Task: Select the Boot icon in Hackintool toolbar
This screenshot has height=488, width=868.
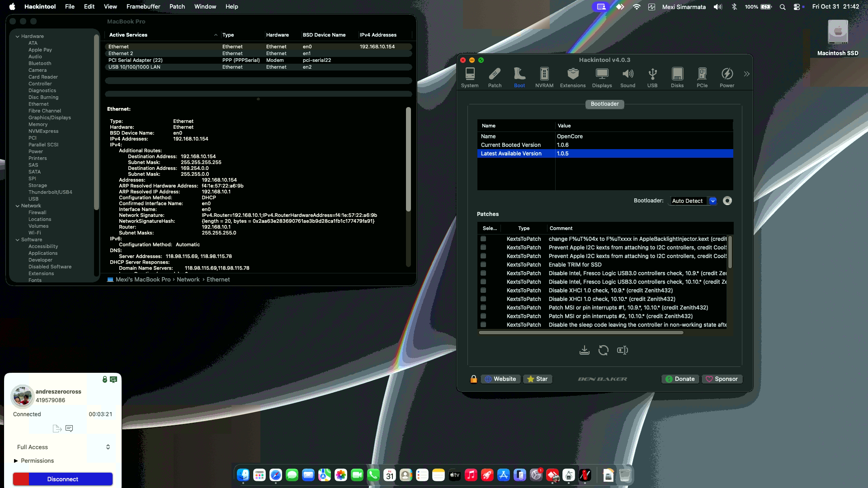Action: pos(519,77)
